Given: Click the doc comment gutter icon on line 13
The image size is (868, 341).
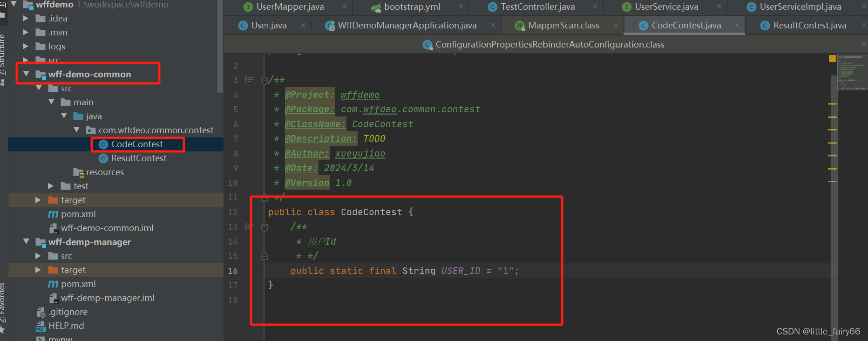Looking at the screenshot, I should coord(249,227).
